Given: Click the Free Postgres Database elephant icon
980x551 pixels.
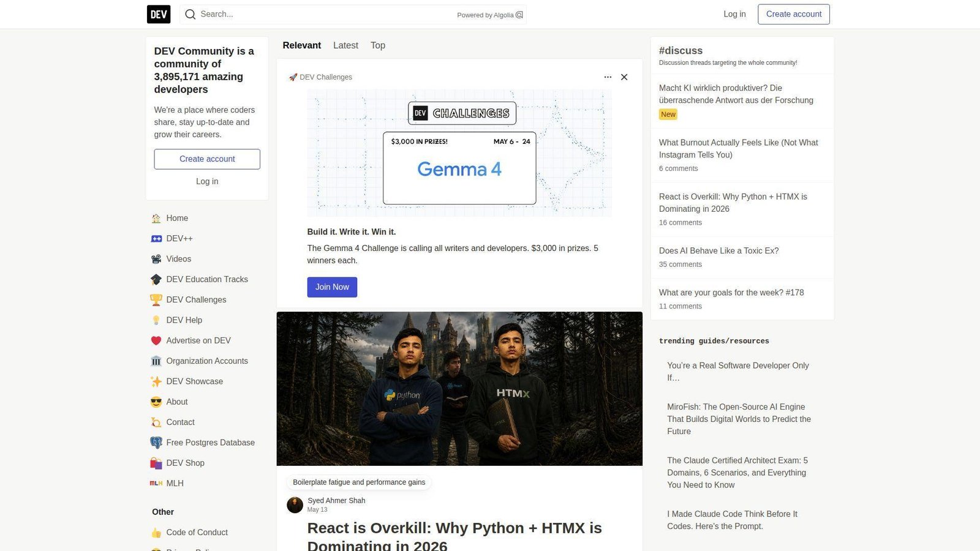Looking at the screenshot, I should pyautogui.click(x=156, y=443).
